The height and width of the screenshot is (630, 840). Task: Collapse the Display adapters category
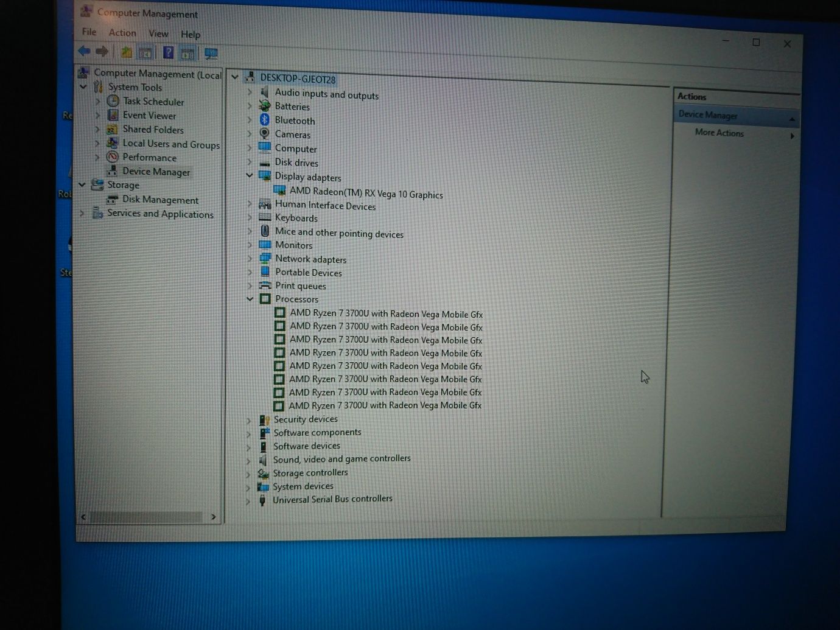[250, 175]
